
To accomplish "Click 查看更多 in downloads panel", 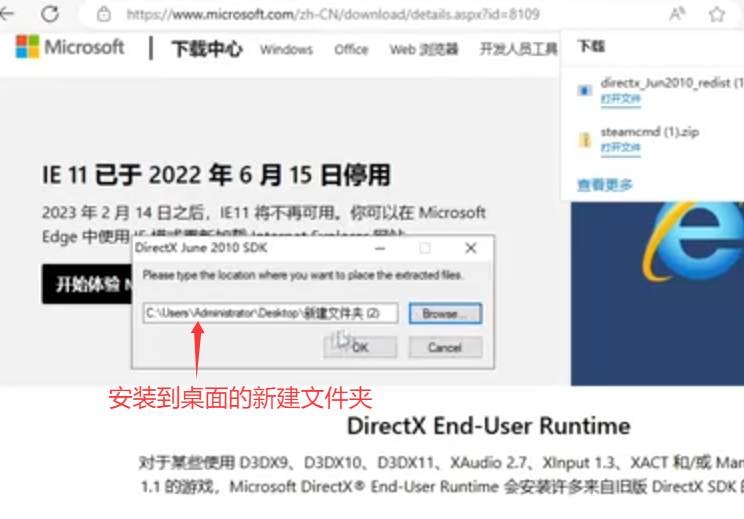I will click(x=605, y=185).
